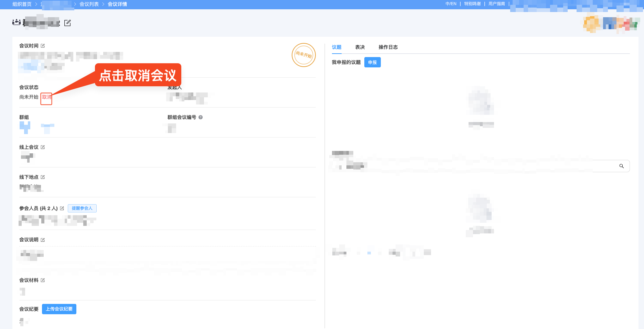Click the 提醒参会人 button
The width and height of the screenshot is (644, 329).
point(82,208)
